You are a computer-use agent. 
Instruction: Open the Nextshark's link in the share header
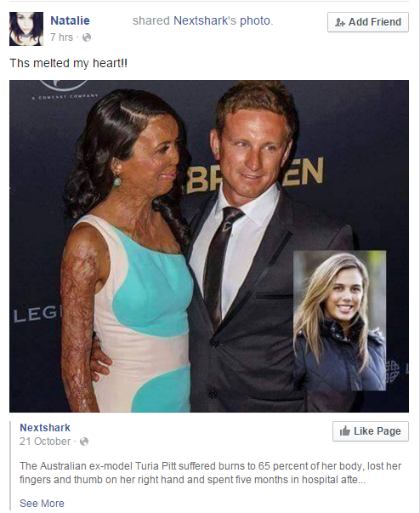[x=205, y=20]
